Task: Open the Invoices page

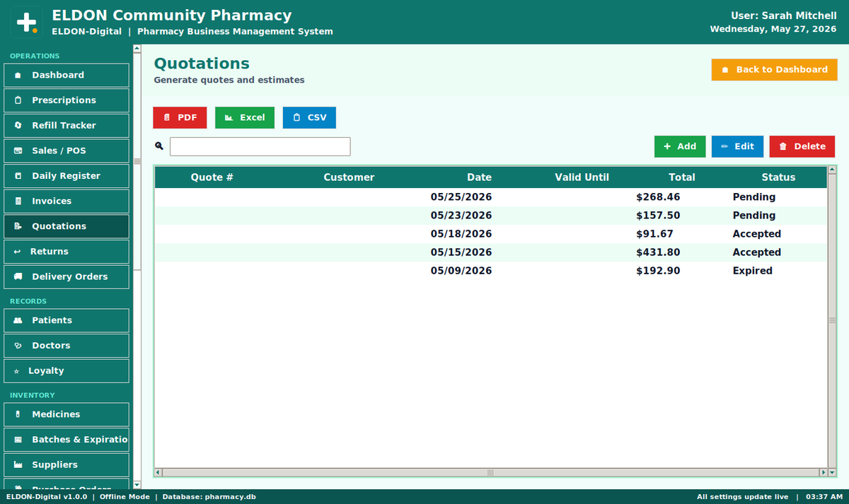Action: 67,201
